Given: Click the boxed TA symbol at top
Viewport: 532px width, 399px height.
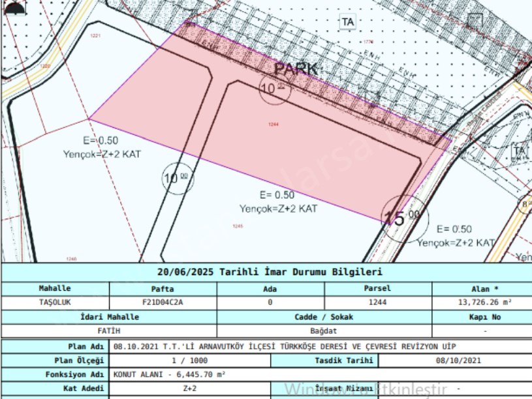Looking at the screenshot, I should click(347, 22).
